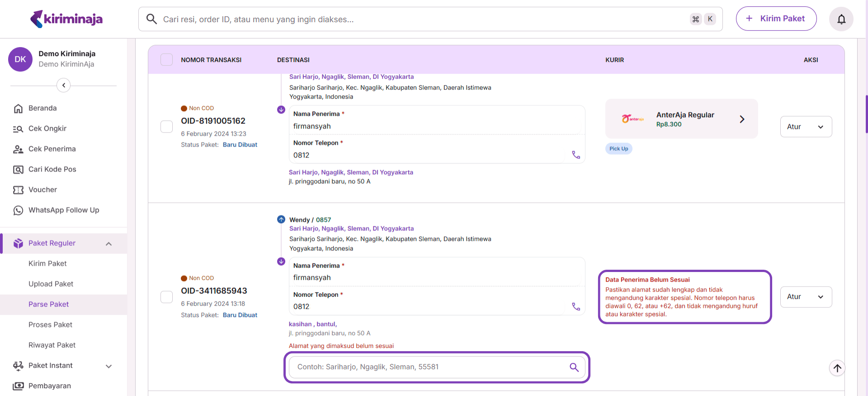Screen dimensions: 868x396
Task: Open Proses Paket submenu item
Action: tap(50, 324)
